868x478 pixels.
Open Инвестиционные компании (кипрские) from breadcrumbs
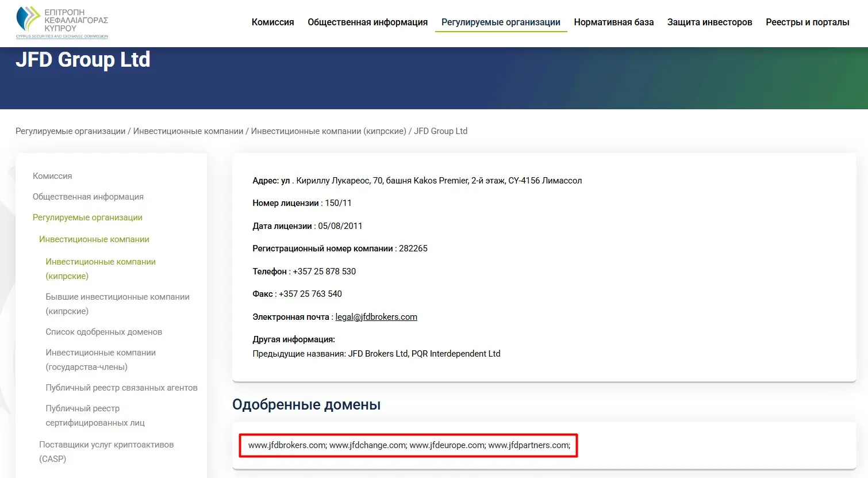click(x=329, y=131)
